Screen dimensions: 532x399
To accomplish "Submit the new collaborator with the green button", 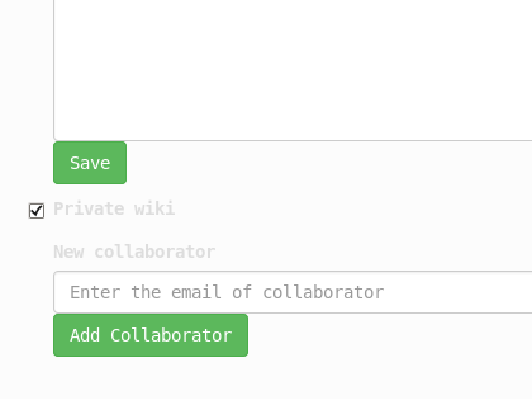I will pyautogui.click(x=151, y=335).
